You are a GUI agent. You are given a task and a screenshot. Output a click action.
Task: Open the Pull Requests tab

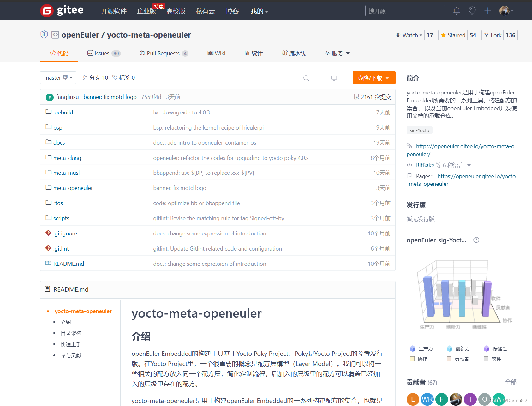coord(164,53)
